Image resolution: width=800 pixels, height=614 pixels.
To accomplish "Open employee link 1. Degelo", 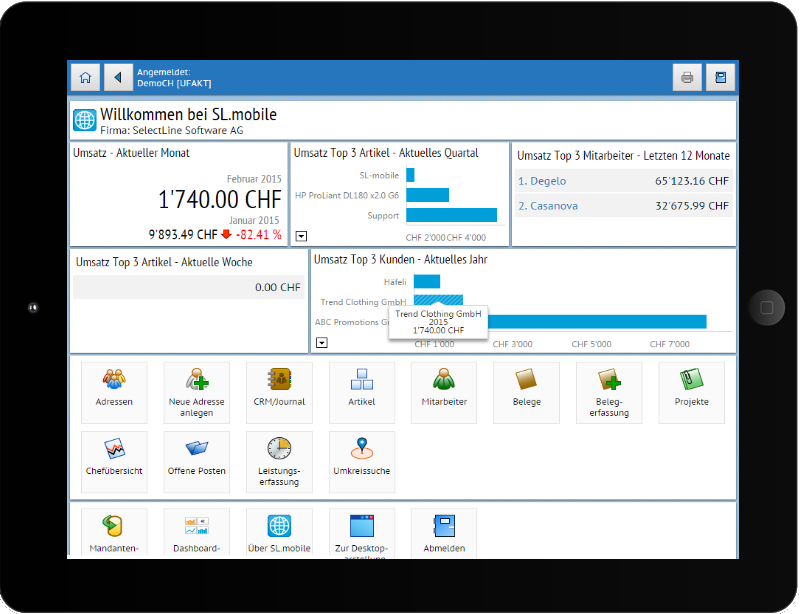I will tap(542, 181).
